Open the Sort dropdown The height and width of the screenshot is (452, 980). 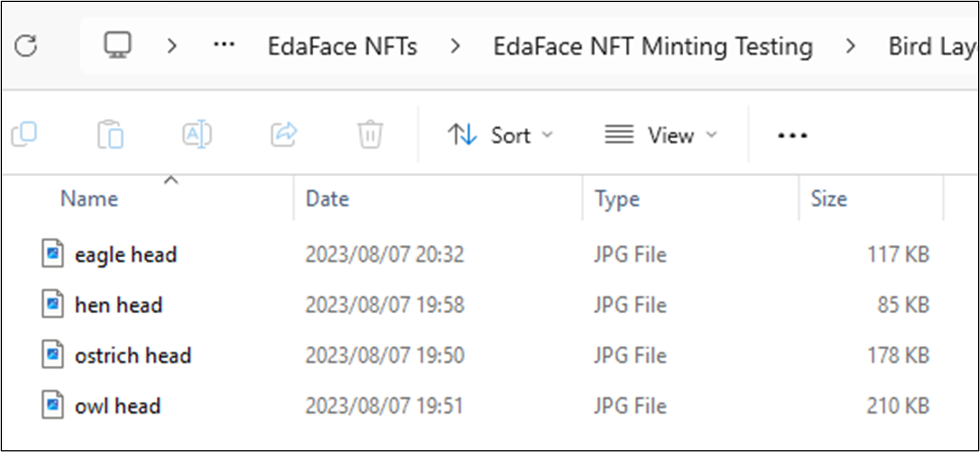(x=500, y=136)
